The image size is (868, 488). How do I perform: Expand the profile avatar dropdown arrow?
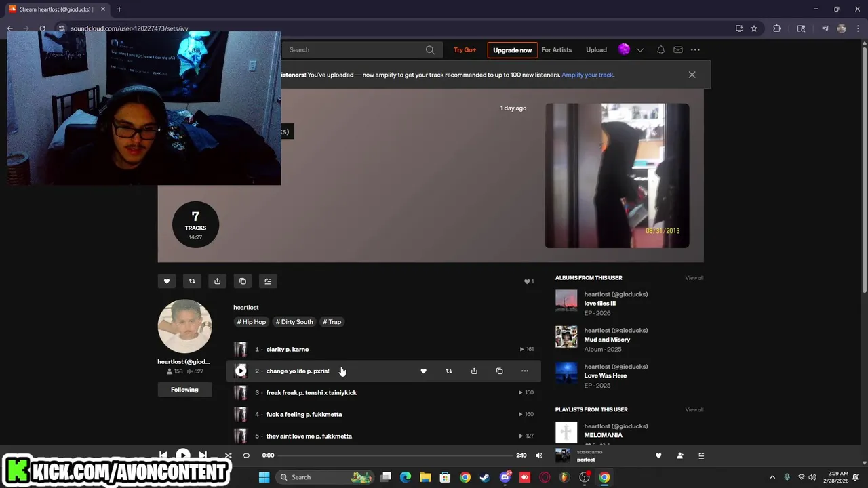coord(639,49)
